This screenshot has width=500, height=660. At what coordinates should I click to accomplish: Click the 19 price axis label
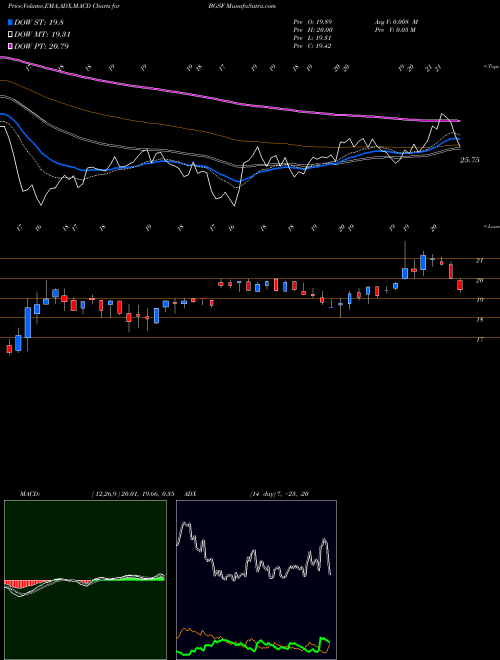[x=479, y=300]
